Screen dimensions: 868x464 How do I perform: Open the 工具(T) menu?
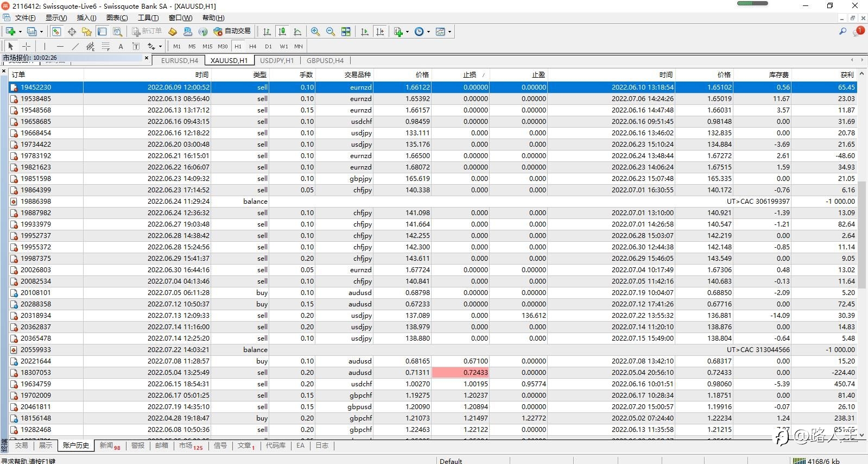pyautogui.click(x=148, y=17)
